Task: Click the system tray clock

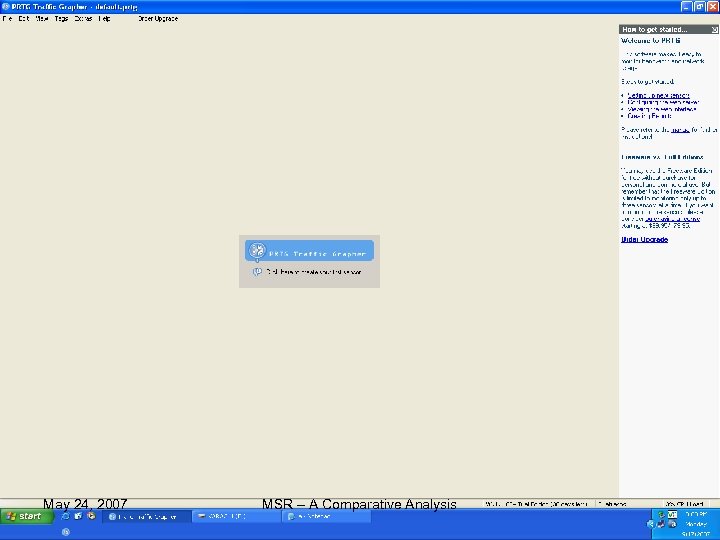Action: coord(696,524)
